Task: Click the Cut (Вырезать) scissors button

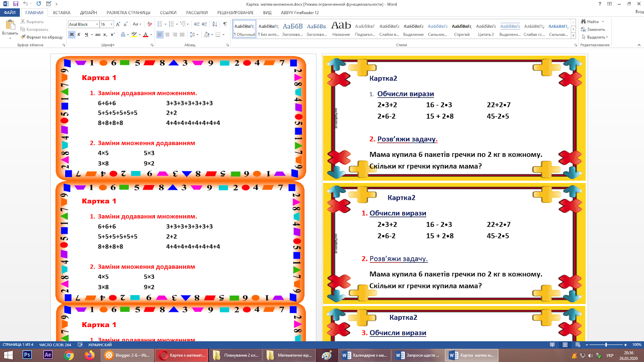Action: pos(32,22)
